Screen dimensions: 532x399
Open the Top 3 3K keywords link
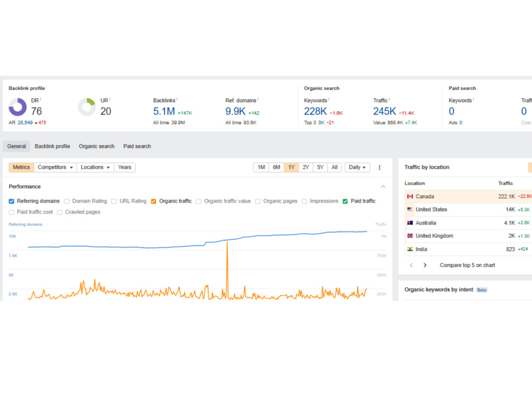click(321, 122)
